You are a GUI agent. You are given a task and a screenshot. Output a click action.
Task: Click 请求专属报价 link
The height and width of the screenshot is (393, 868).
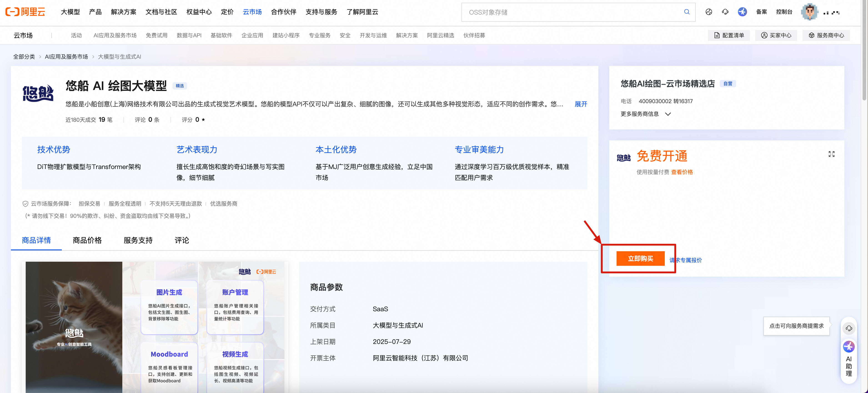point(685,260)
